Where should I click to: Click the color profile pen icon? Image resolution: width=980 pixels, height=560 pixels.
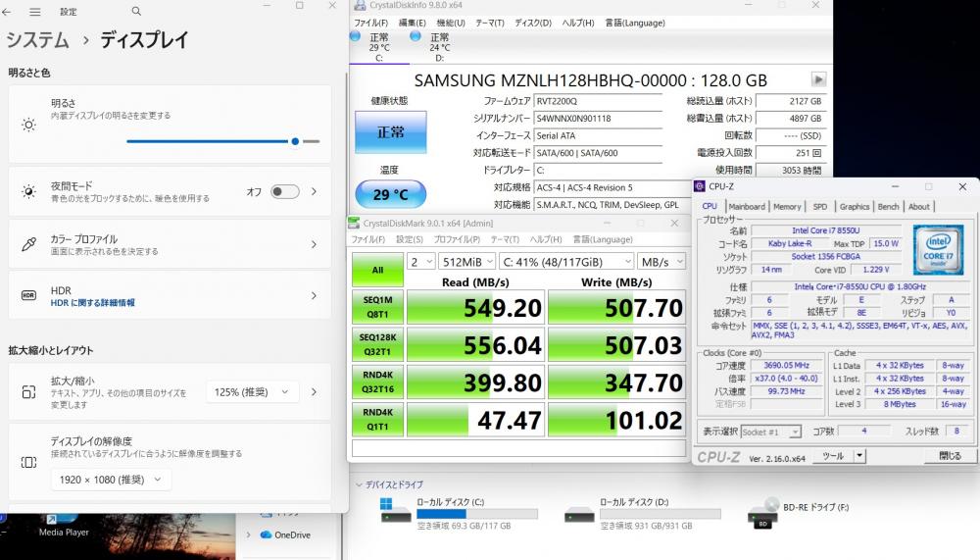click(x=28, y=244)
